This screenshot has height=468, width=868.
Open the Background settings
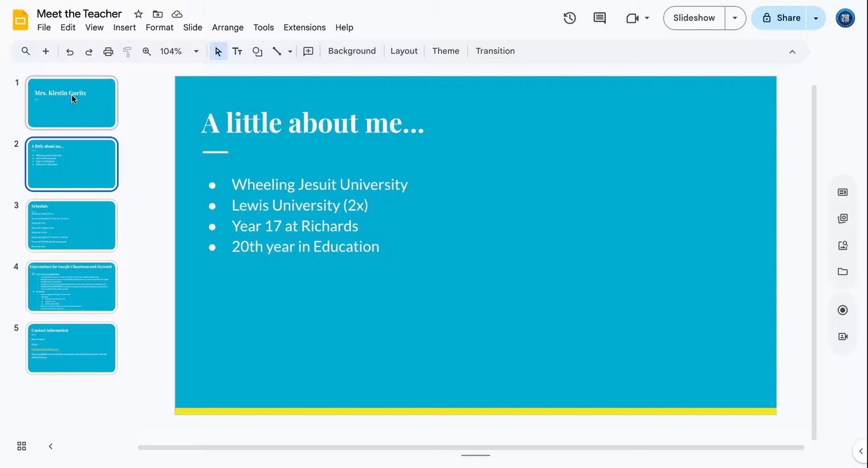point(352,51)
